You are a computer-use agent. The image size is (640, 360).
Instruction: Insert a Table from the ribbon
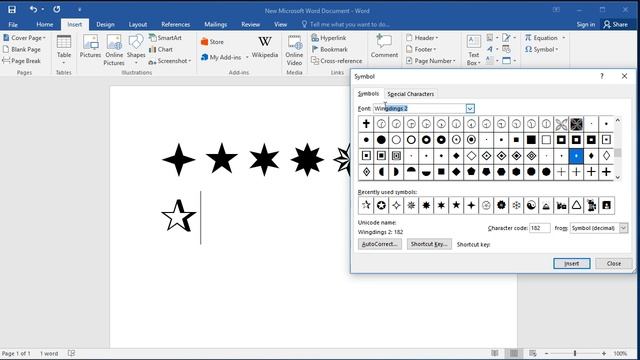pos(64,50)
